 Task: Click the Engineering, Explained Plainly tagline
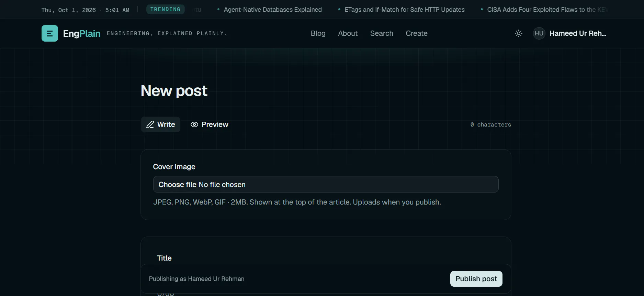coord(167,33)
